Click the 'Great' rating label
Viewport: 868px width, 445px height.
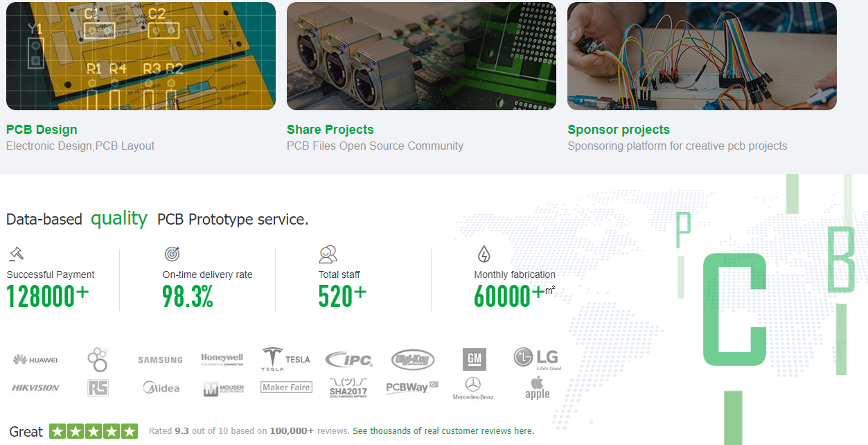click(x=26, y=432)
